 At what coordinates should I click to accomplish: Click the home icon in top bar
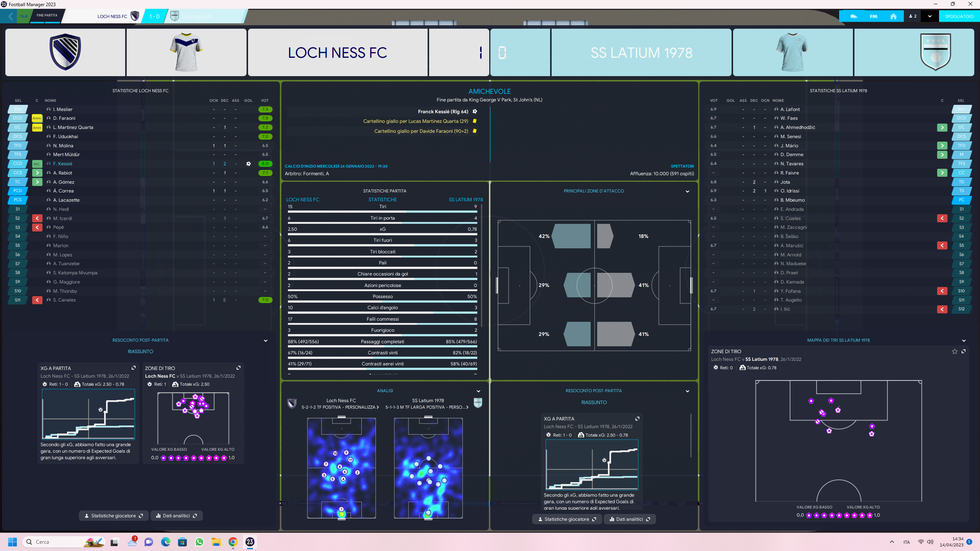(x=893, y=16)
